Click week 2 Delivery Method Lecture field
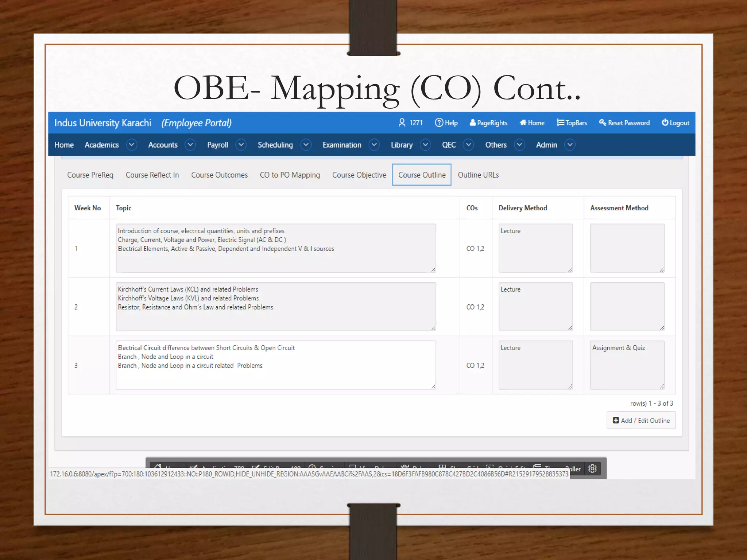The width and height of the screenshot is (747, 560). 535,307
